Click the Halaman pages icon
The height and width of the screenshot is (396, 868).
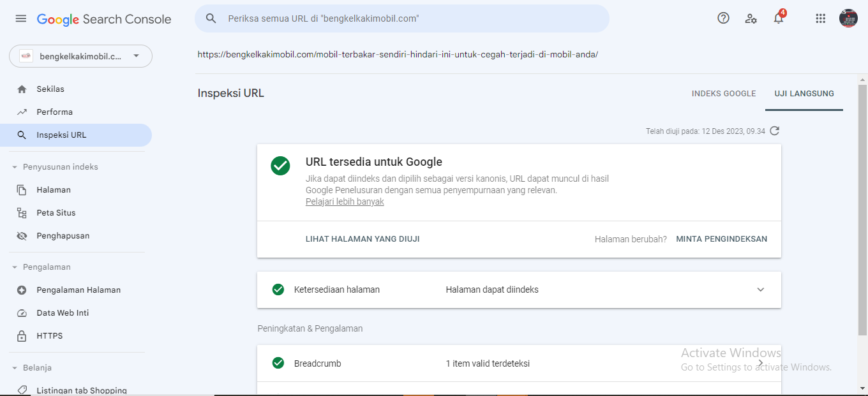22,190
